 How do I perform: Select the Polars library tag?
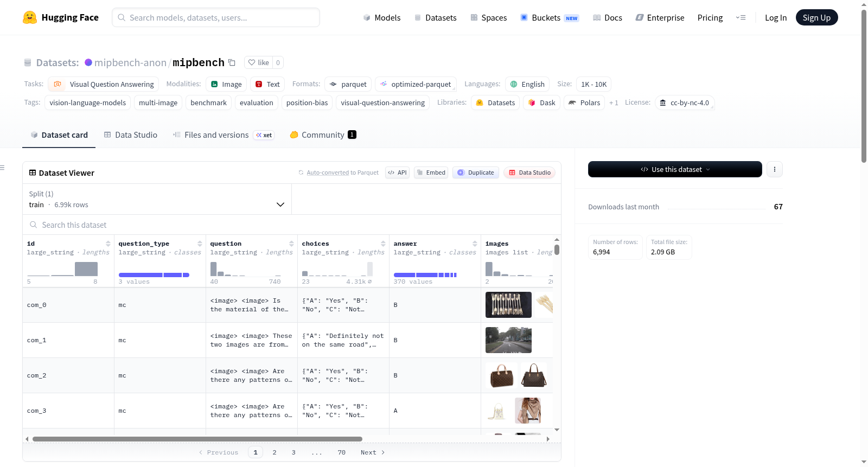(x=584, y=103)
